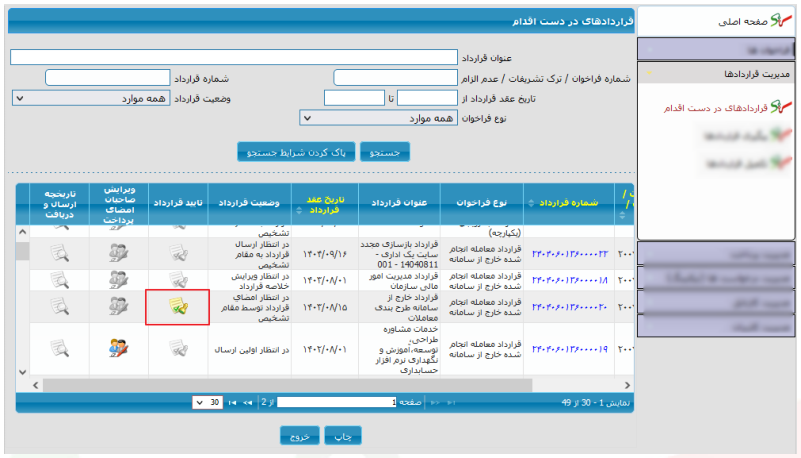Open the call type 'همه موارد' dropdown

pyautogui.click(x=378, y=118)
